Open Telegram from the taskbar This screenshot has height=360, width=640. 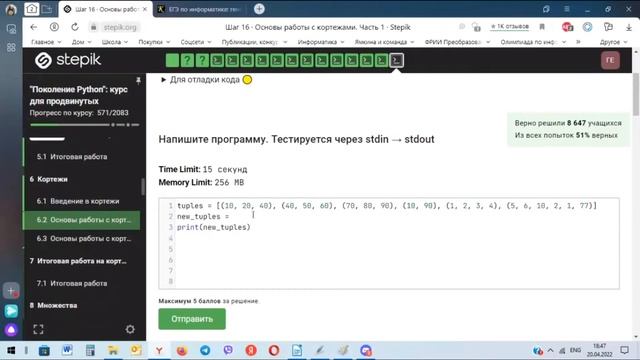(x=205, y=350)
